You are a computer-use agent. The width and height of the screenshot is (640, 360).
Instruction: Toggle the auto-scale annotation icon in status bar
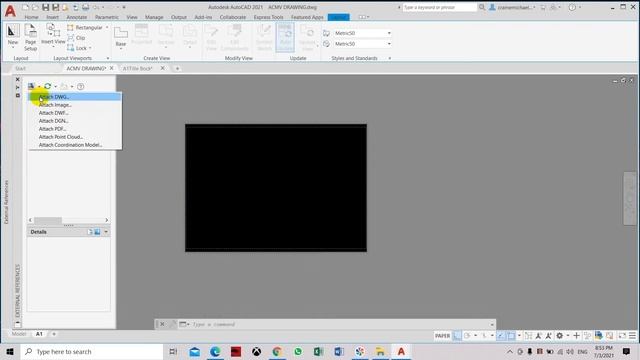pos(549,336)
